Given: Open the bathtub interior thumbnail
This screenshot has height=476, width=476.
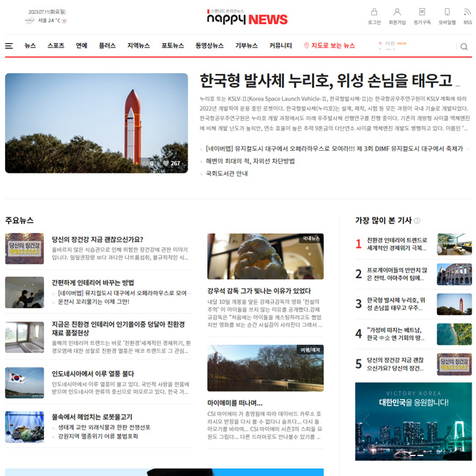Looking at the screenshot, I should 25,338.
